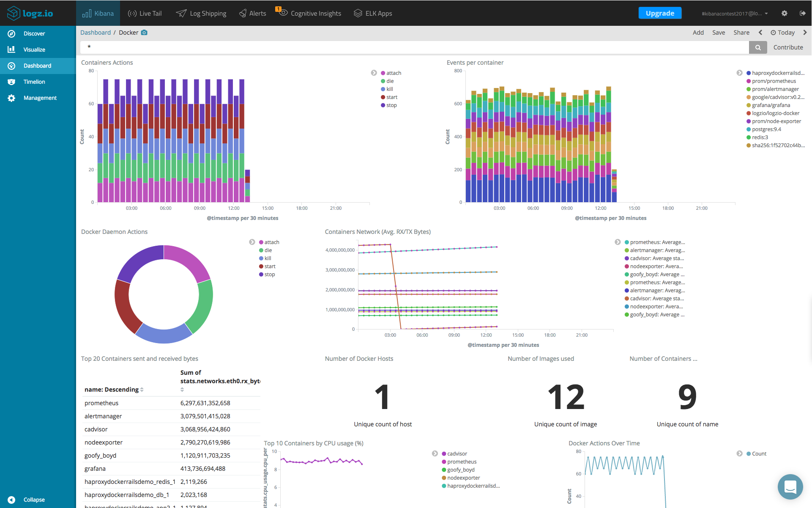Click kill swatch in Docker Daemon legend
The image size is (812, 508).
[261, 258]
